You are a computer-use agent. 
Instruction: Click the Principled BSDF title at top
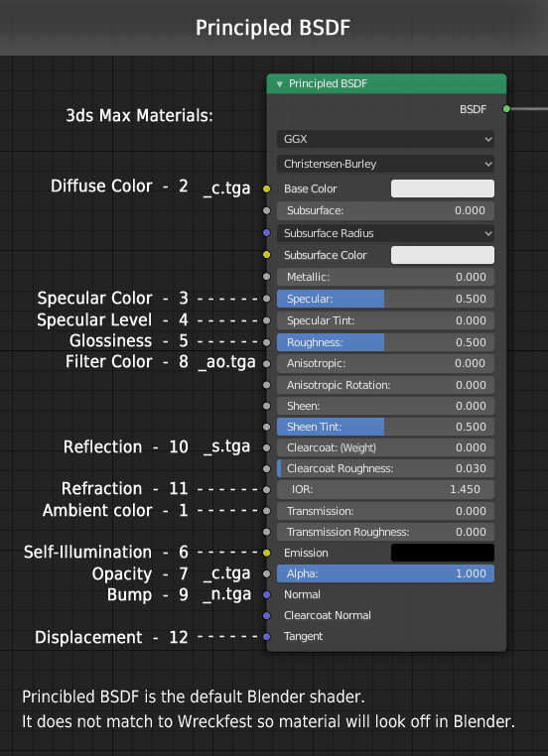click(273, 29)
